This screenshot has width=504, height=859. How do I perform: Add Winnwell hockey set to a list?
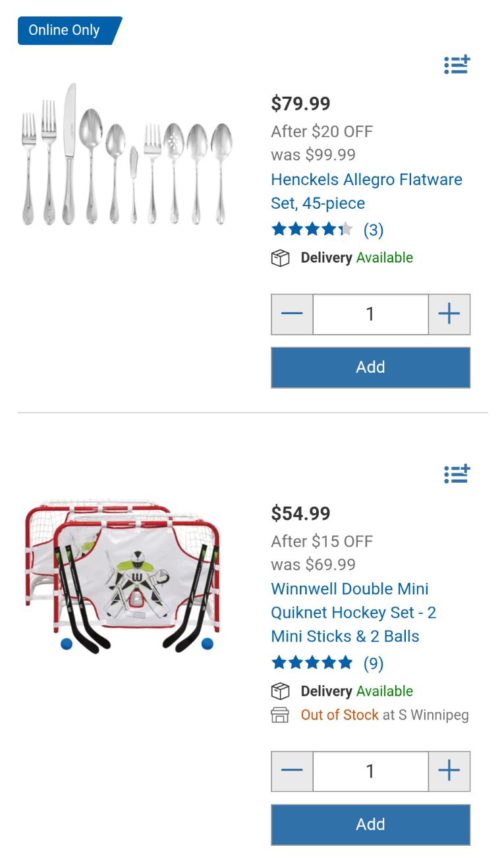457,474
